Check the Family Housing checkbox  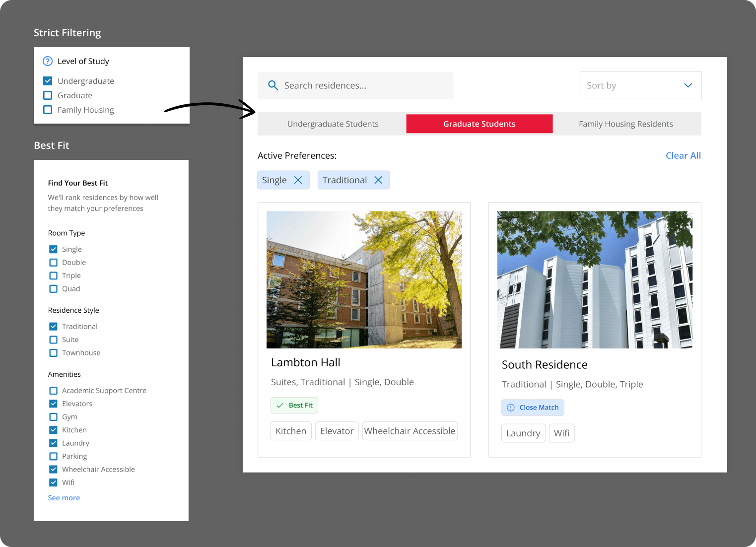tap(48, 110)
